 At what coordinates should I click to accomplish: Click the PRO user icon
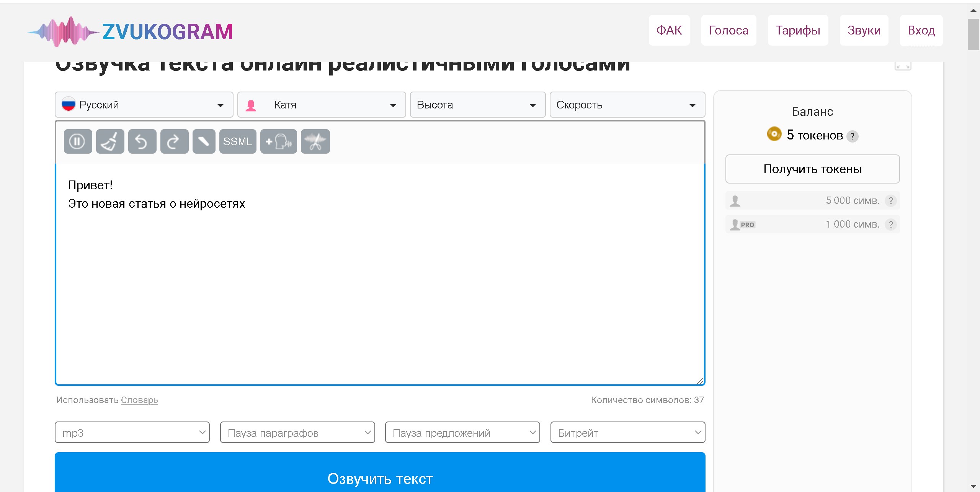click(742, 225)
